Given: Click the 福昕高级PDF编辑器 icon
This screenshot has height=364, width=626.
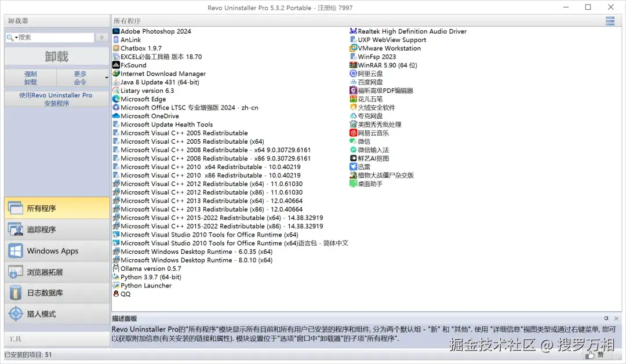Looking at the screenshot, I should pyautogui.click(x=353, y=90).
